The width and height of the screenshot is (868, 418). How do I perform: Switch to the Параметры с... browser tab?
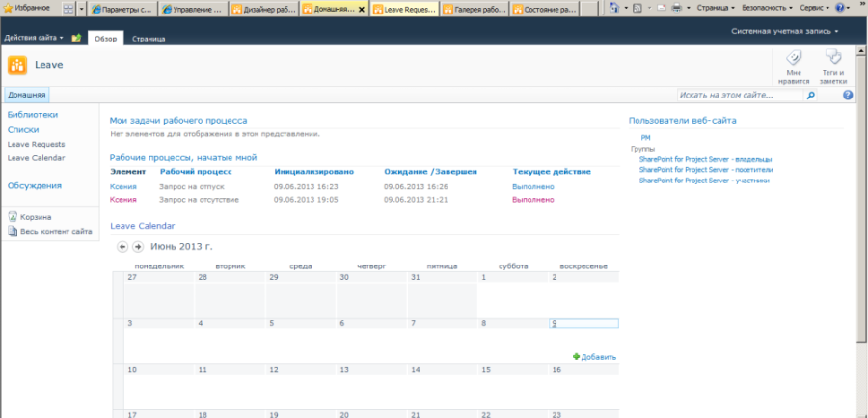pos(122,10)
